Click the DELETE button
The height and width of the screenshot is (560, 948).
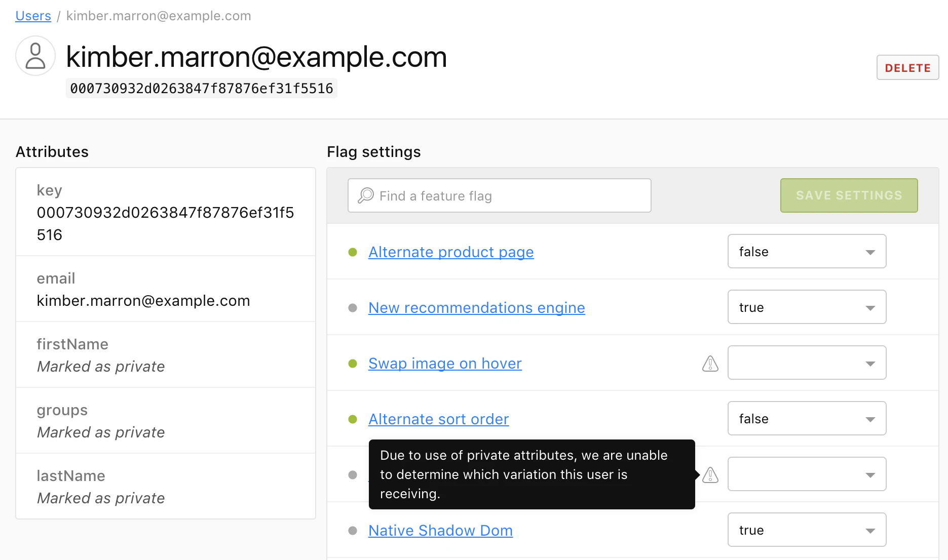tap(907, 67)
